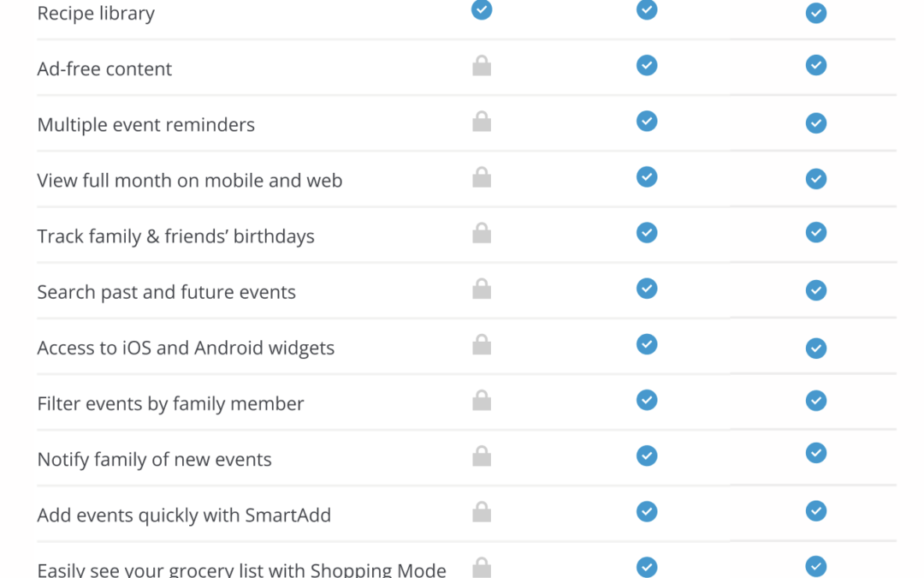Screen dimensions: 924x578
Task: Click middle-column checkmark for Ad-free content
Action: pyautogui.click(x=647, y=65)
